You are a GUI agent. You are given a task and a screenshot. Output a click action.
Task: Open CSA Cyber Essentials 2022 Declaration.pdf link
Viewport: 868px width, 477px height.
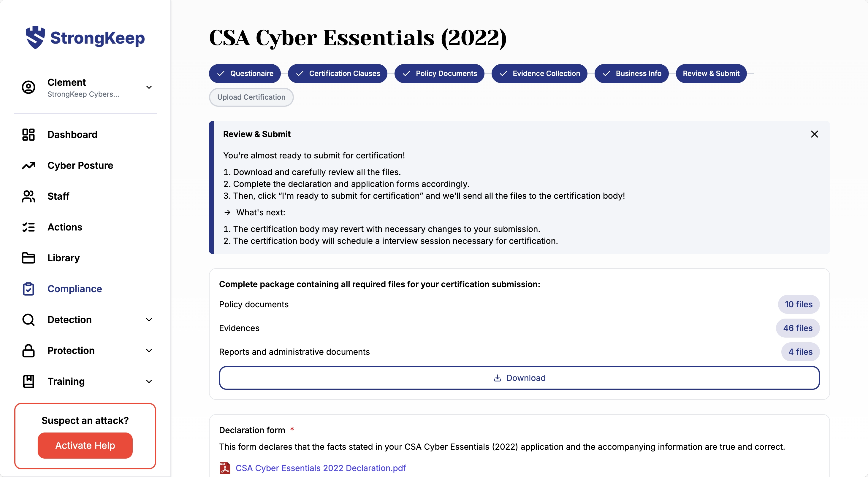320,468
